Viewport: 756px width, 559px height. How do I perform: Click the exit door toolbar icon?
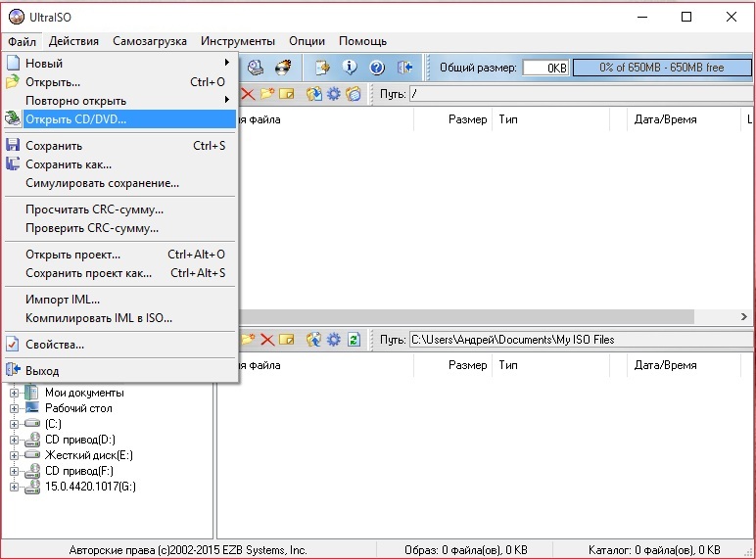point(404,68)
